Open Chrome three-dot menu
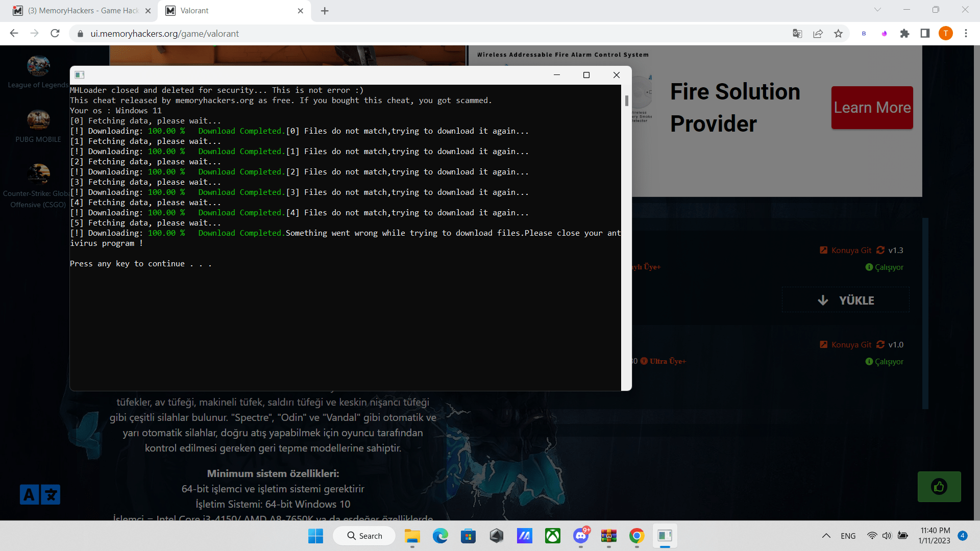The height and width of the screenshot is (551, 980). click(x=966, y=34)
